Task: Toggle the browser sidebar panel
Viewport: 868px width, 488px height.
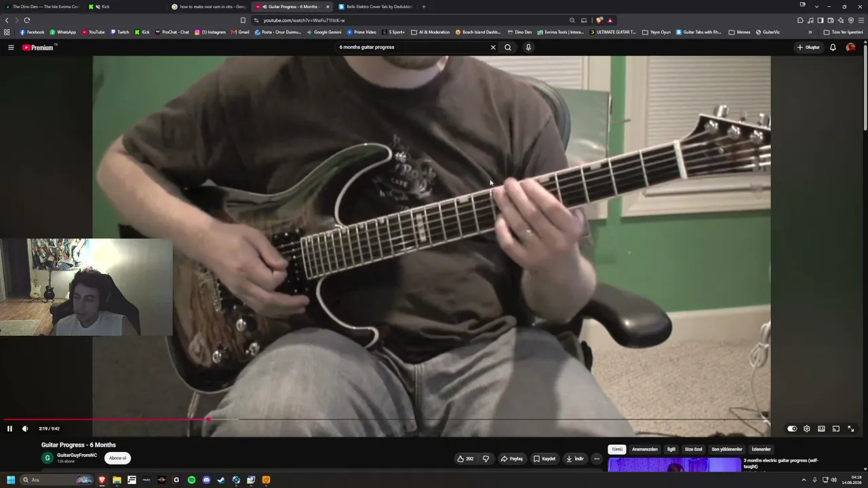Action: coord(821,20)
